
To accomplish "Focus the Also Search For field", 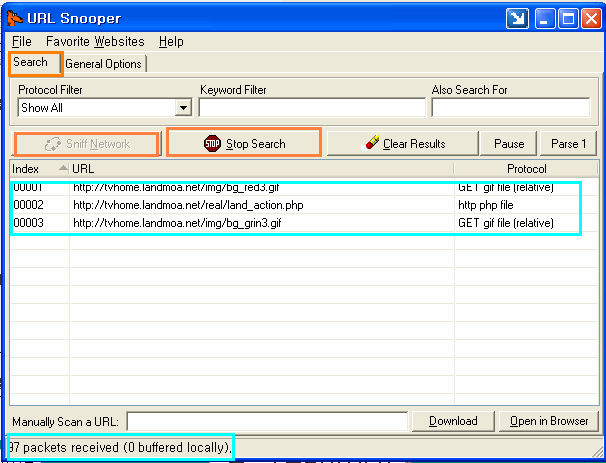I will [x=511, y=107].
